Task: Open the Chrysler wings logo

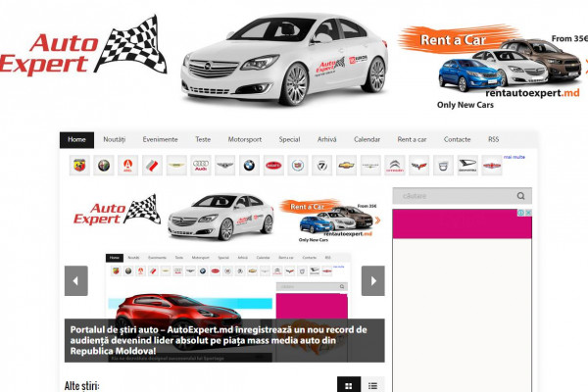Action: click(x=370, y=165)
